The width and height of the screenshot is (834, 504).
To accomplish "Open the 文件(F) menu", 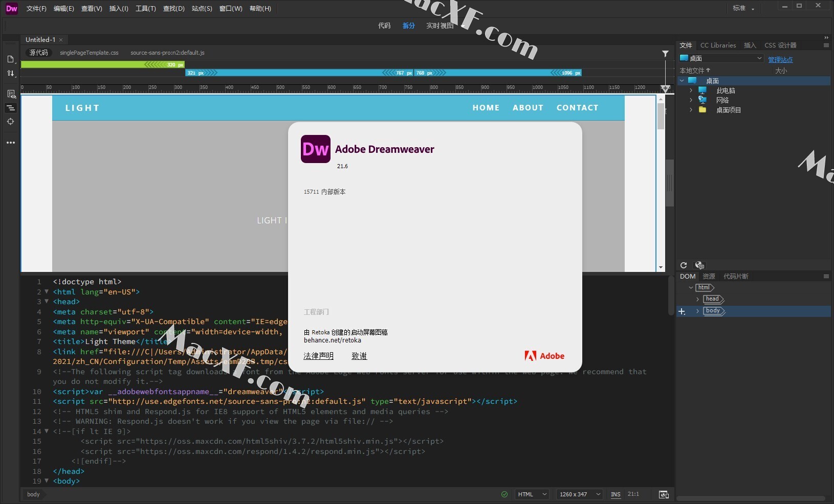I will [36, 9].
